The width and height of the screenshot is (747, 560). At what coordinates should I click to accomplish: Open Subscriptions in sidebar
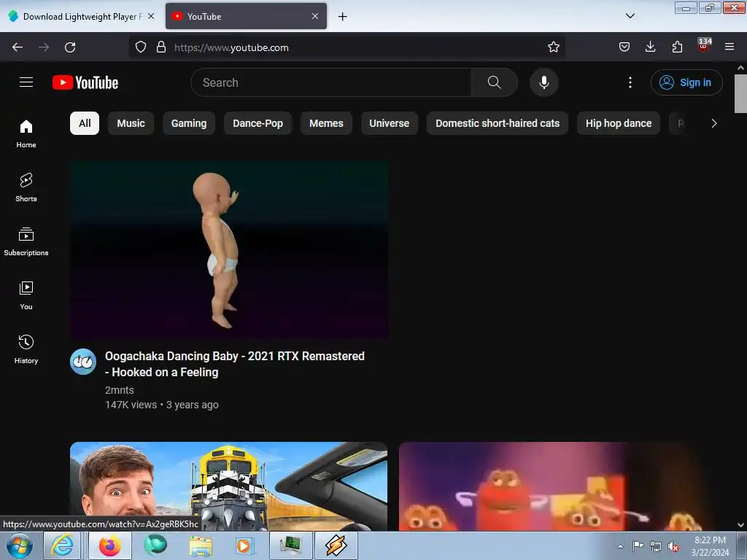tap(26, 241)
